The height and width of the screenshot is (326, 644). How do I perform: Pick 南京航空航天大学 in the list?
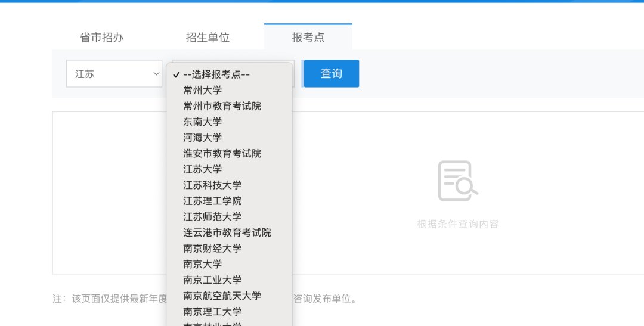(x=230, y=296)
